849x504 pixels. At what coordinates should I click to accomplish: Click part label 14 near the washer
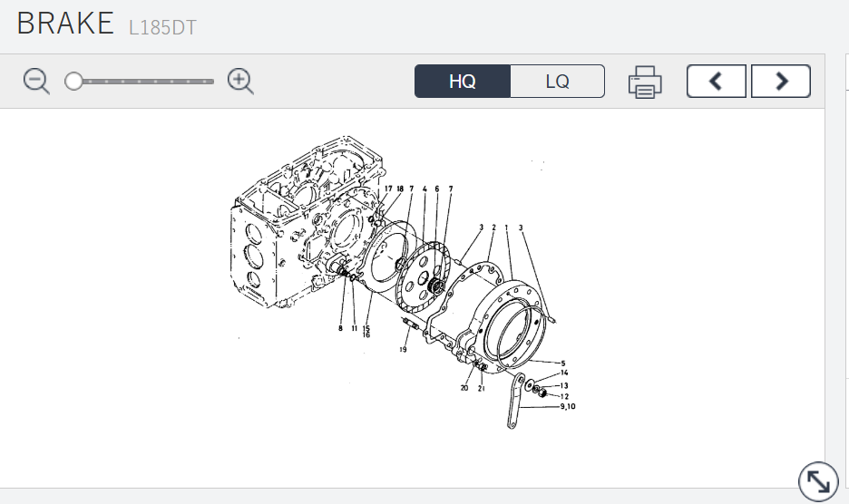(x=563, y=373)
